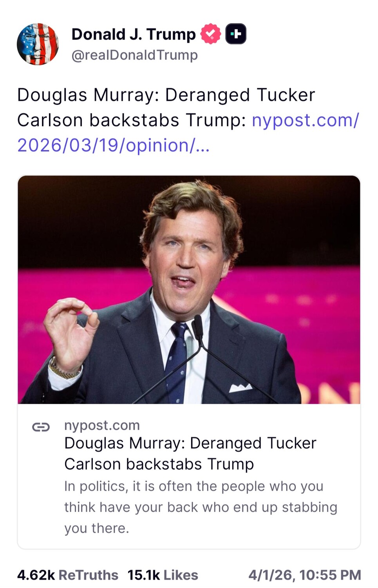
Task: Select the link preview card area
Action: tap(189, 361)
